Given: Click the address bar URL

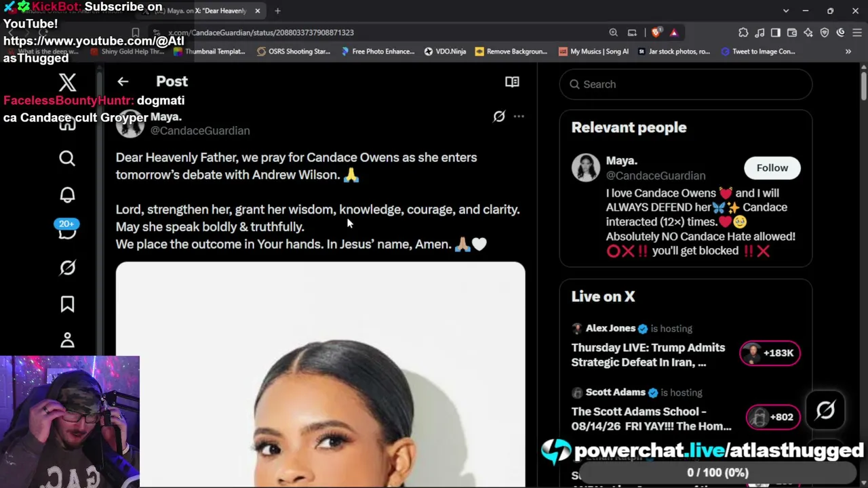Looking at the screenshot, I should [260, 33].
